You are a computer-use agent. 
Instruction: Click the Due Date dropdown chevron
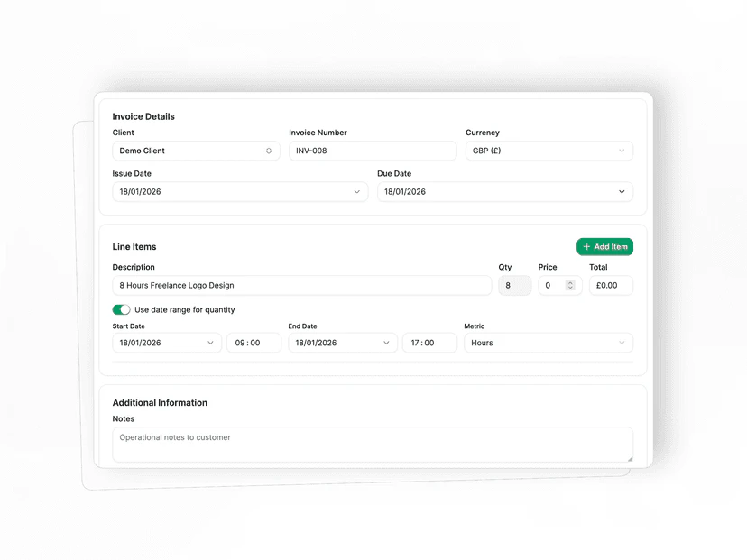[622, 191]
